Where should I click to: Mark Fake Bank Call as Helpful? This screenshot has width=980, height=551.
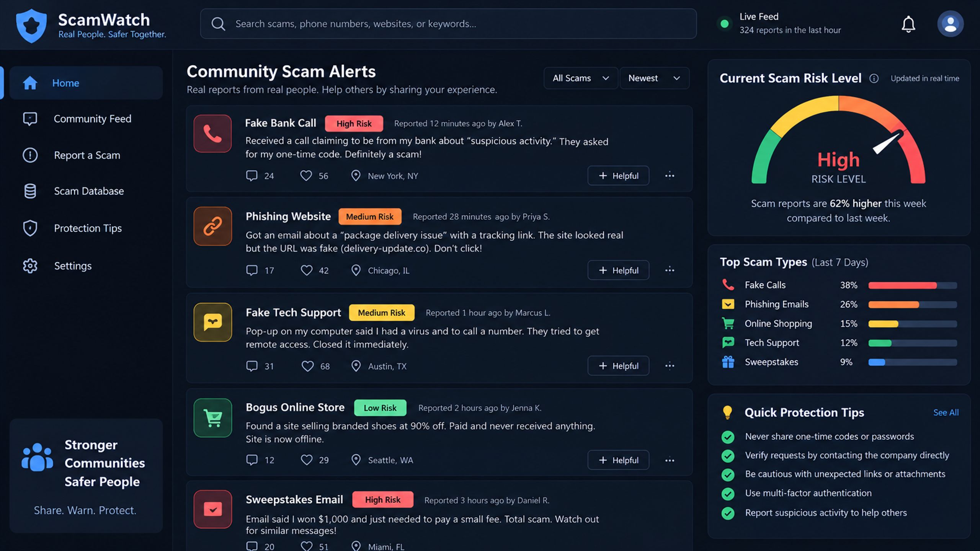point(618,176)
